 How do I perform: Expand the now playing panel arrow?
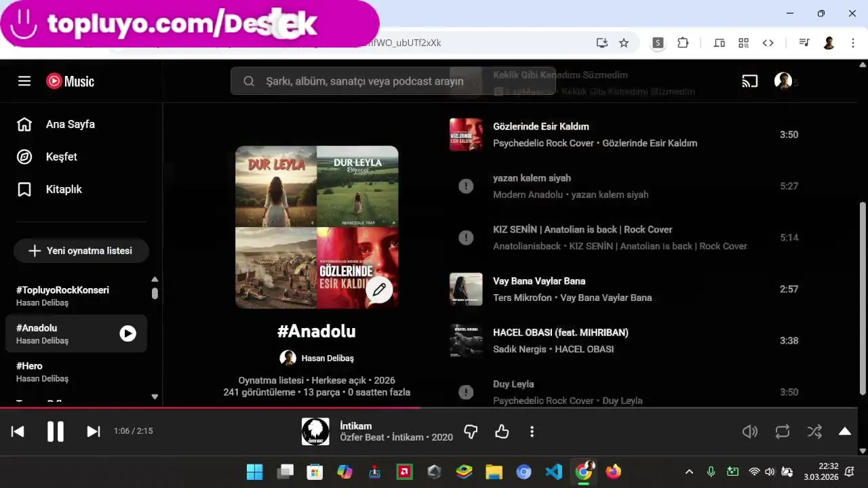coord(845,431)
